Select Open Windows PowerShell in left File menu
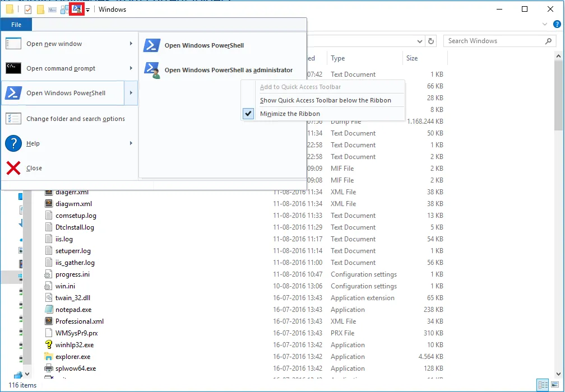565x392 pixels. coord(63,93)
